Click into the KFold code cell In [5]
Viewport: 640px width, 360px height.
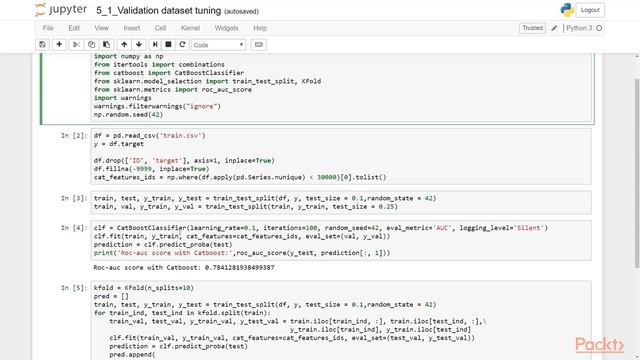(341, 320)
